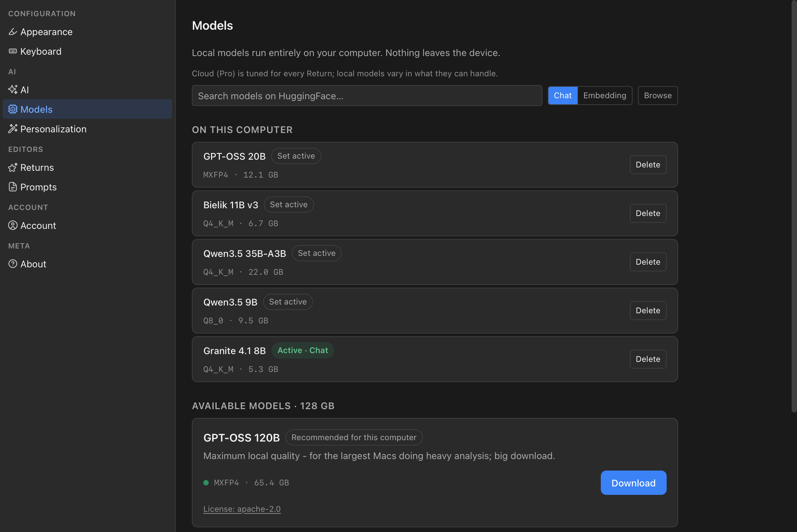Click the Models page heading
The width and height of the screenshot is (797, 532).
coord(212,26)
